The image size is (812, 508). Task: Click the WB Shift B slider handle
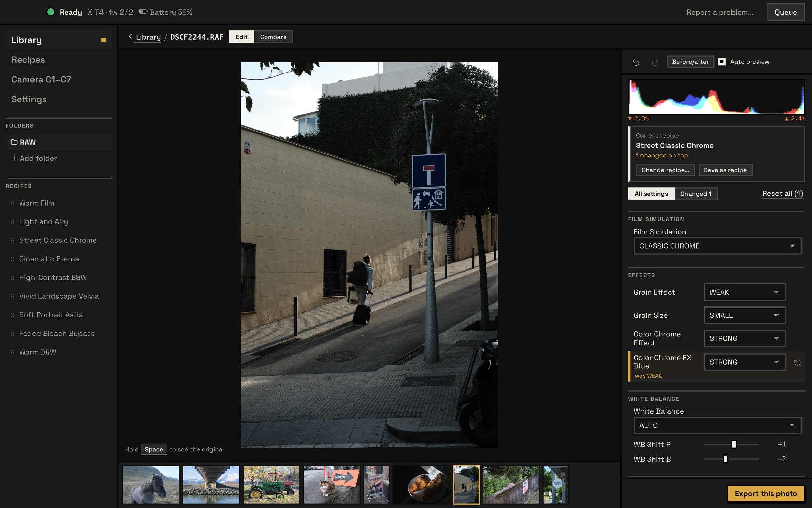pyautogui.click(x=725, y=459)
